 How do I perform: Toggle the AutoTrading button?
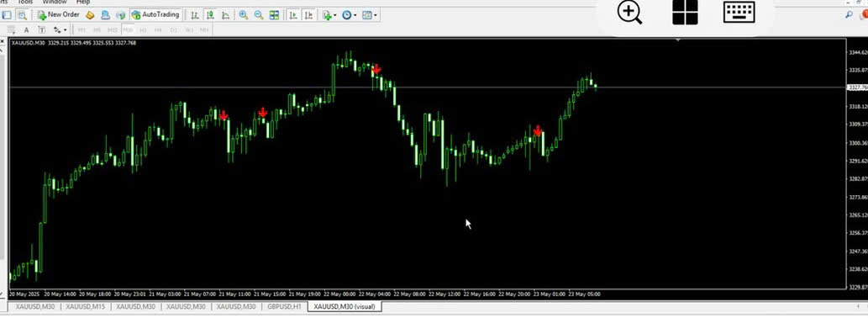(x=155, y=15)
